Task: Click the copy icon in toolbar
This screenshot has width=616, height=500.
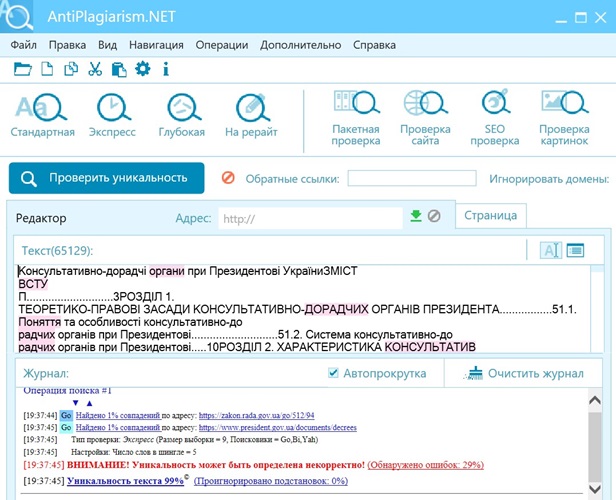Action: tap(71, 69)
